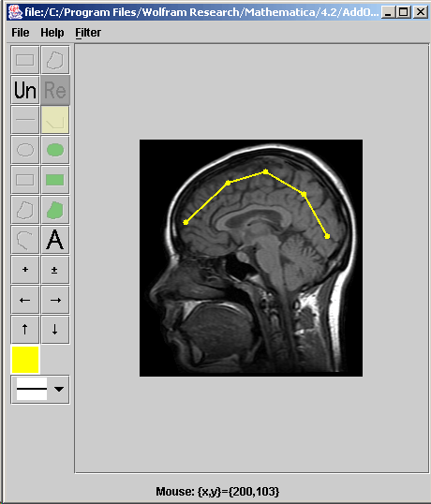Toggle the highlighted polyline tool
This screenshot has width=431, height=504.
pos(55,120)
